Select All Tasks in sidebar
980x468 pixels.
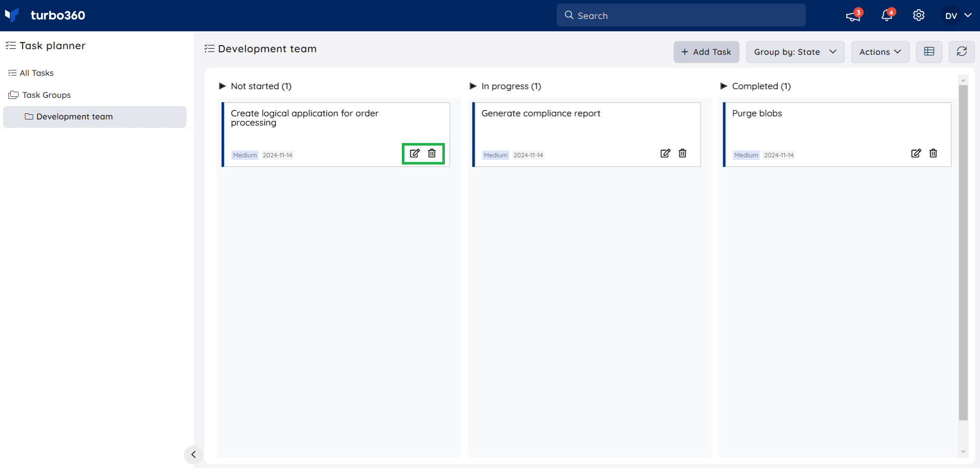pos(31,73)
